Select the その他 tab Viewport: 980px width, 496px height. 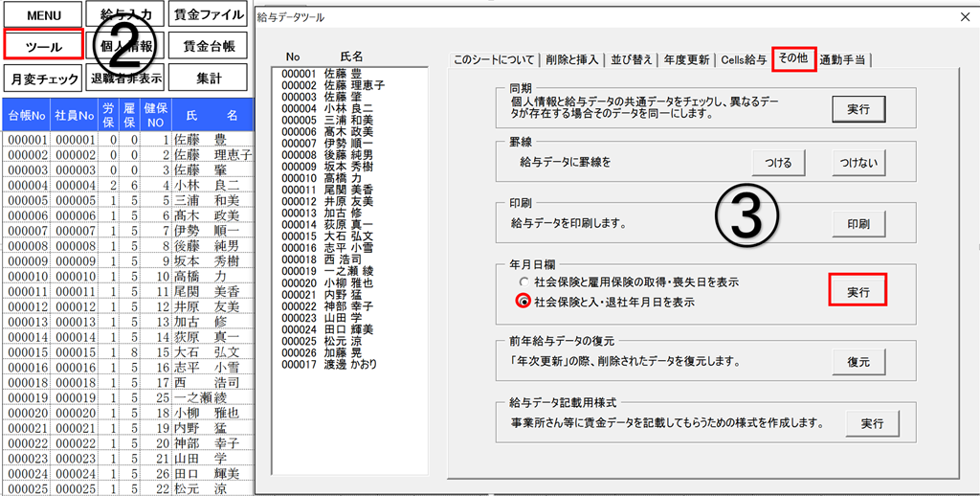(793, 58)
